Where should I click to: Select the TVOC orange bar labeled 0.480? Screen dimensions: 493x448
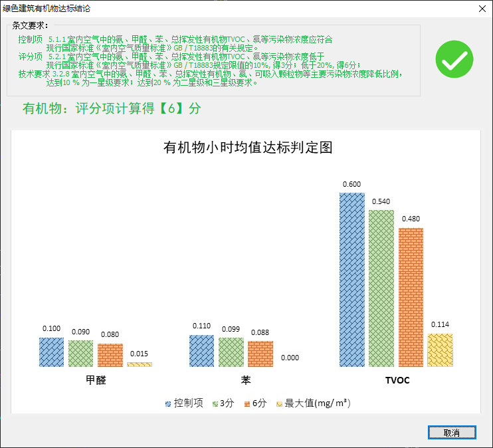click(x=411, y=297)
